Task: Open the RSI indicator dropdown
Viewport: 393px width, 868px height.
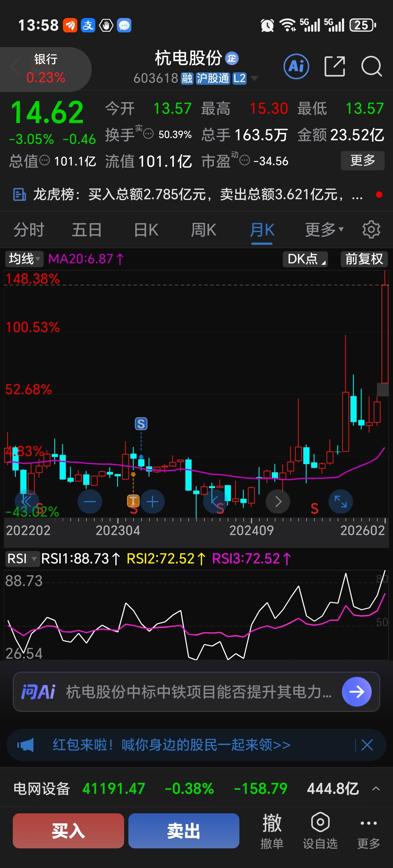Action: 22,559
